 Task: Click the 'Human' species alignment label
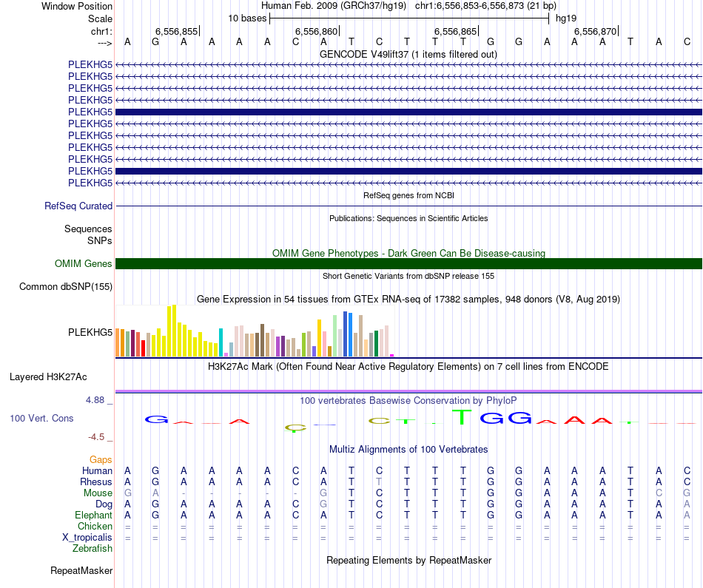point(97,470)
